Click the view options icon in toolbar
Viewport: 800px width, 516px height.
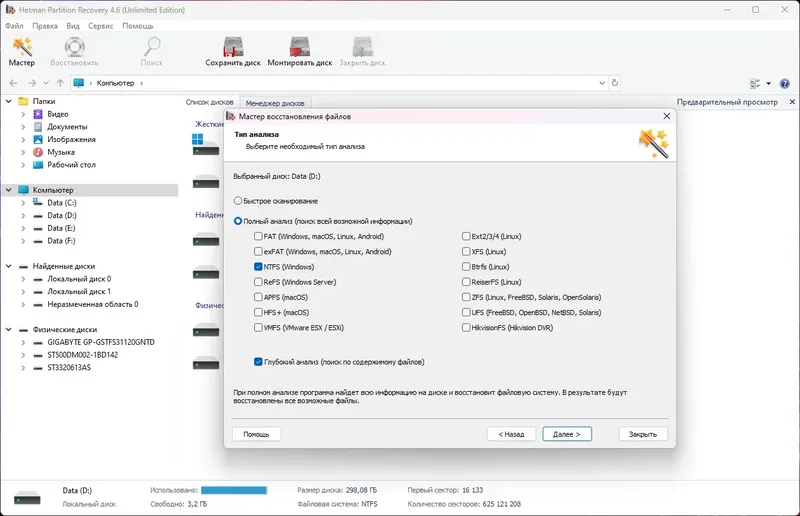click(x=755, y=83)
